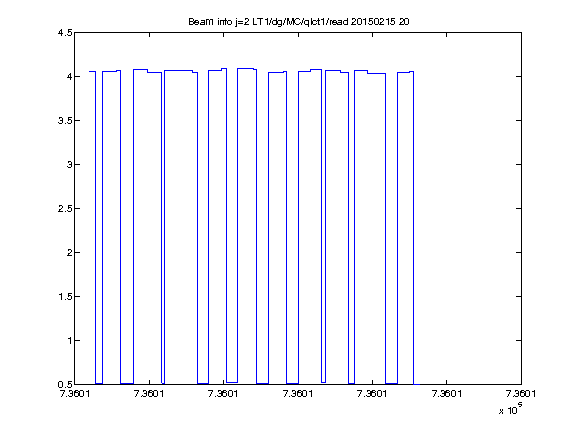
Task: Select the leftmost 7.3601 x-axis tick label
Action: [x=75, y=394]
